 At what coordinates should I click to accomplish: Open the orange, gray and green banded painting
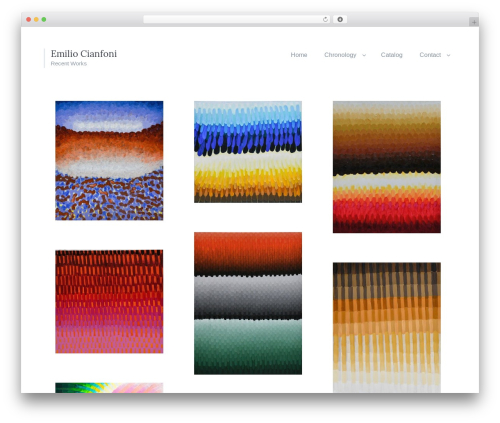(x=248, y=303)
